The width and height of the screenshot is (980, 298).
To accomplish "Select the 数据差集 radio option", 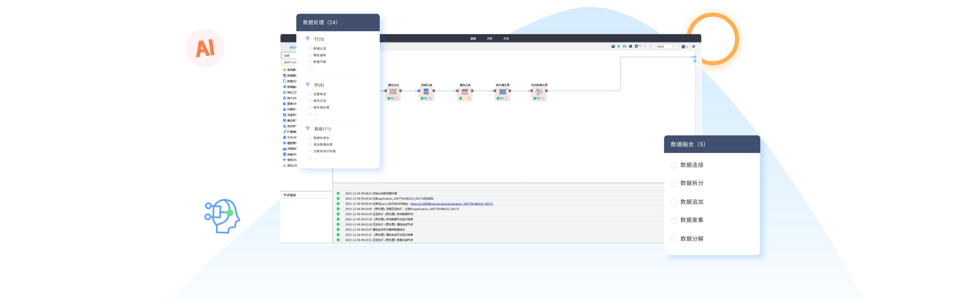I will [x=674, y=220].
